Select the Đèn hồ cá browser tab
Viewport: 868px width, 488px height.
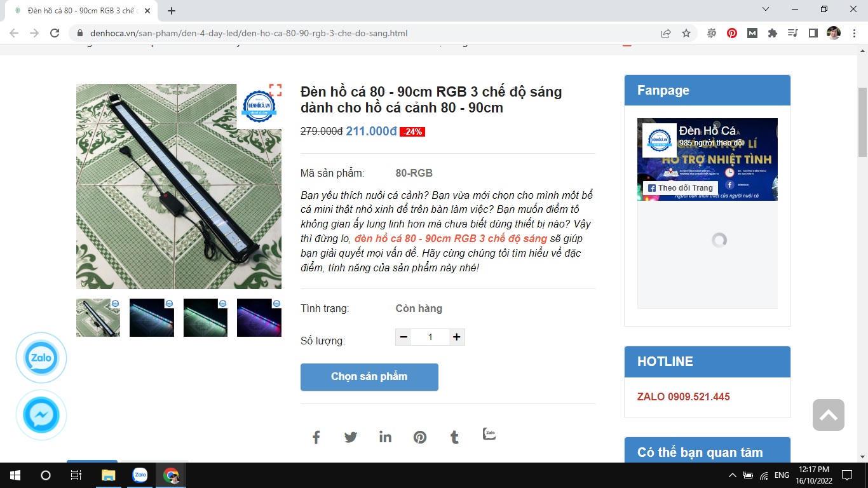pos(79,11)
